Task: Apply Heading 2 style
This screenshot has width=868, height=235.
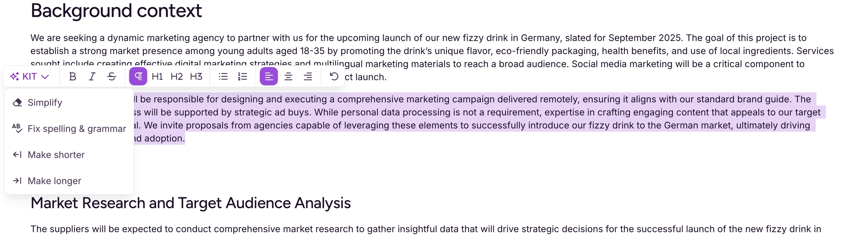Action: (x=176, y=77)
